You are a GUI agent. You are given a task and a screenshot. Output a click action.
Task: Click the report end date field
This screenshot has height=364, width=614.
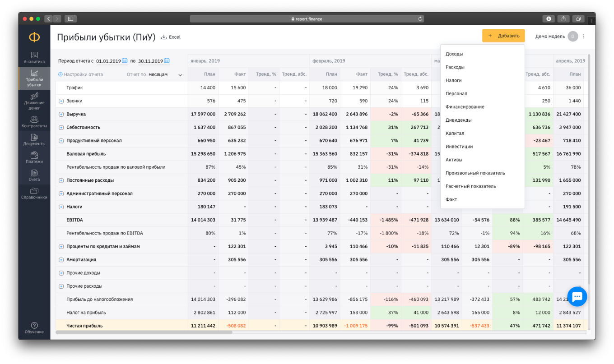[150, 61]
